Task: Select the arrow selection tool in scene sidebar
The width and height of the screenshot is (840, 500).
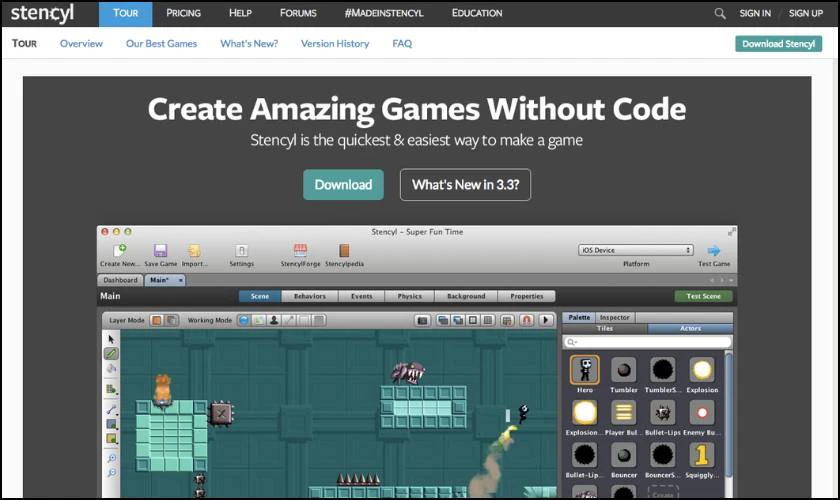Action: click(111, 339)
